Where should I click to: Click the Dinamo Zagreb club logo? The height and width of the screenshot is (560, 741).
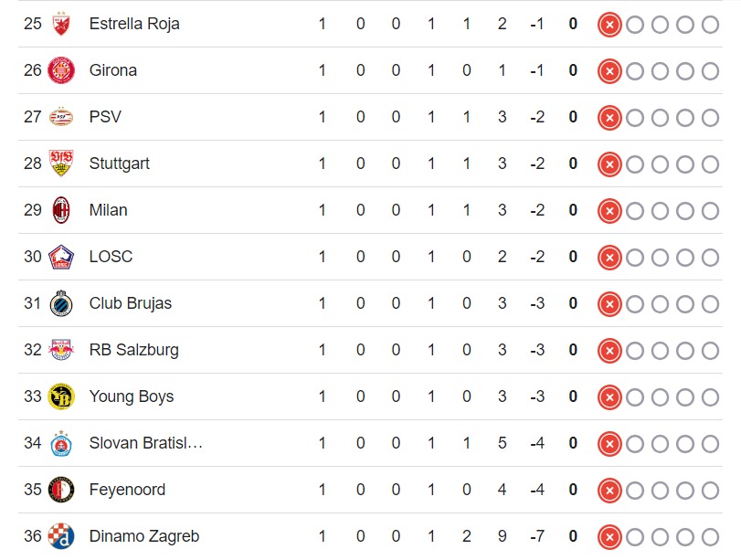pyautogui.click(x=61, y=536)
